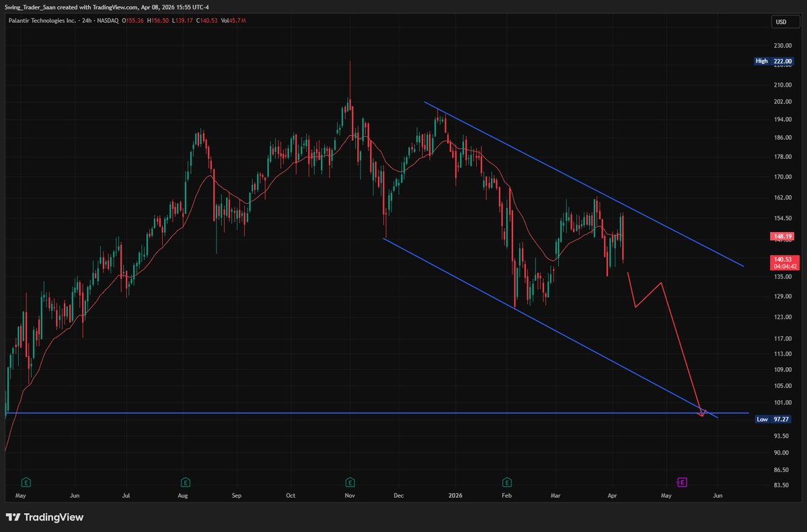The width and height of the screenshot is (807, 532).
Task: Click the 2026 year label on time axis
Action: click(x=456, y=496)
